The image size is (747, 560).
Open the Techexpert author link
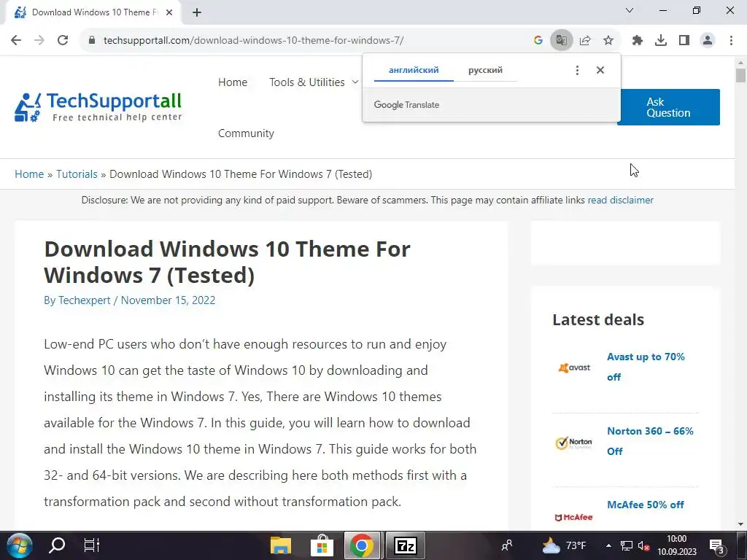[x=85, y=300]
